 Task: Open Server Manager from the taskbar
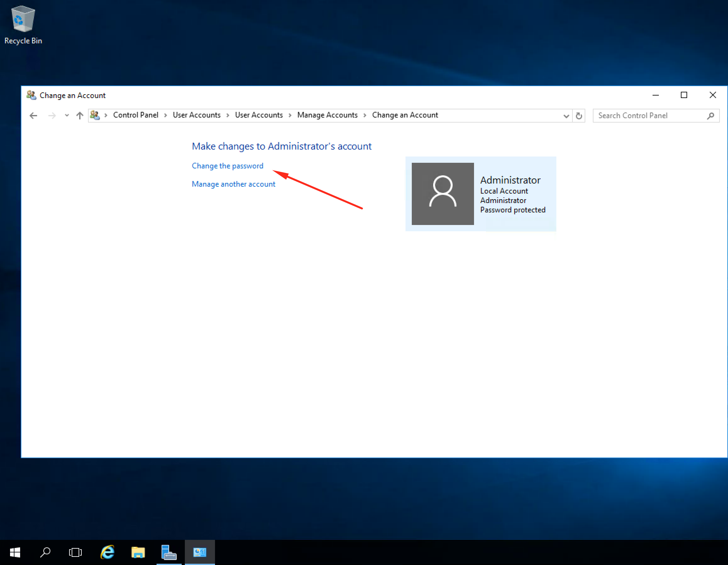tap(169, 552)
